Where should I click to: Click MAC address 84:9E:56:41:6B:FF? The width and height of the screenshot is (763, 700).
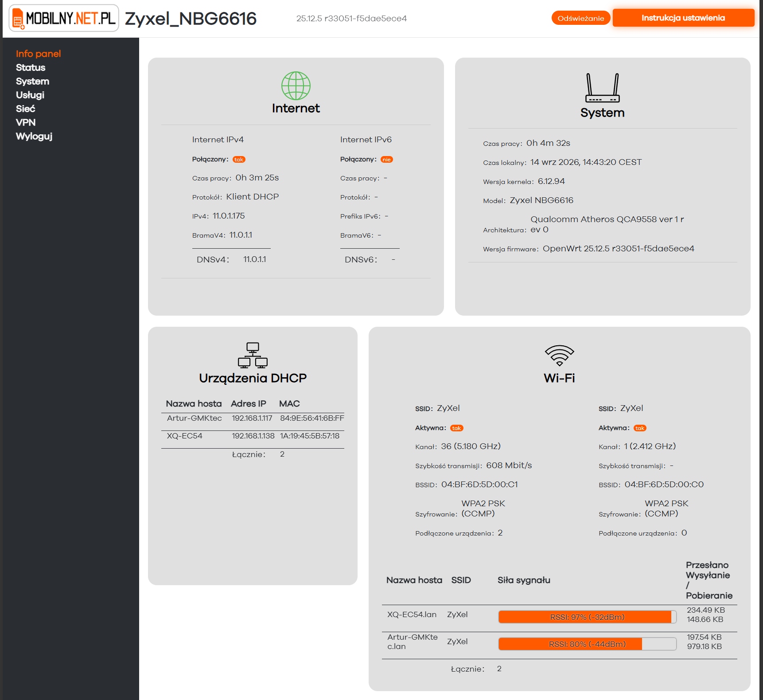[312, 418]
